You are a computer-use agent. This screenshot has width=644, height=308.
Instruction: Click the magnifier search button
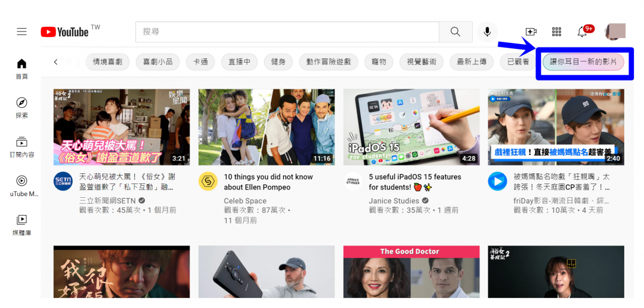pos(456,32)
